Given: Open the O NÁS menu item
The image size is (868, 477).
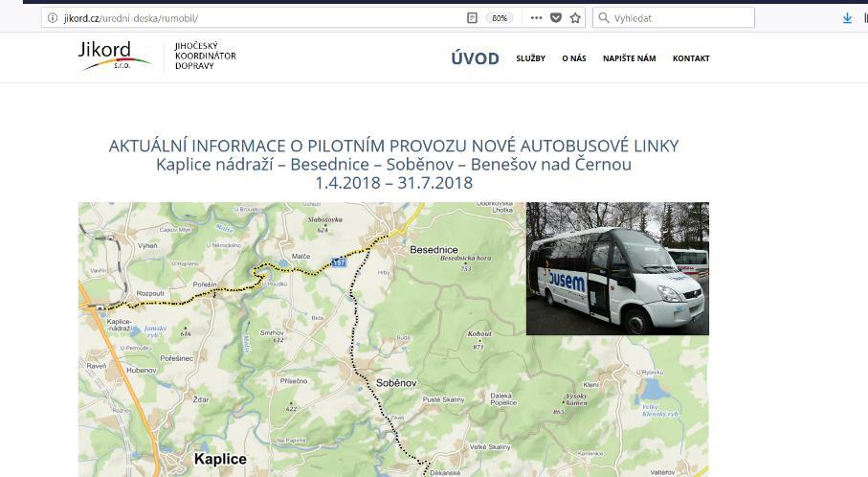Looking at the screenshot, I should [574, 58].
